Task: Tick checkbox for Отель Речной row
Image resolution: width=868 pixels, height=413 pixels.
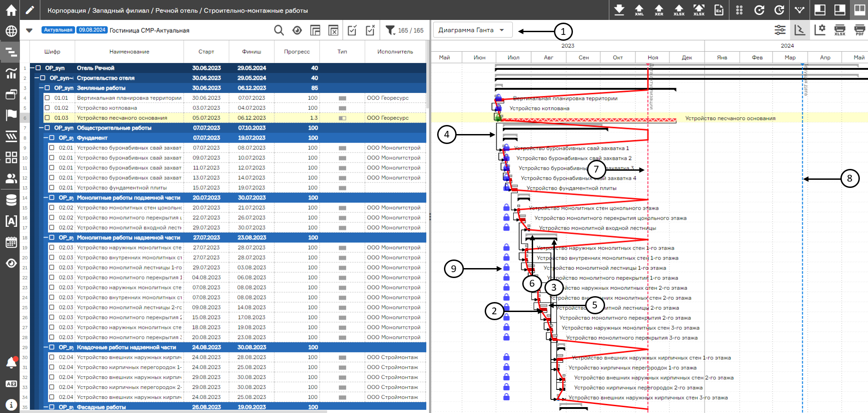Action: tap(38, 68)
